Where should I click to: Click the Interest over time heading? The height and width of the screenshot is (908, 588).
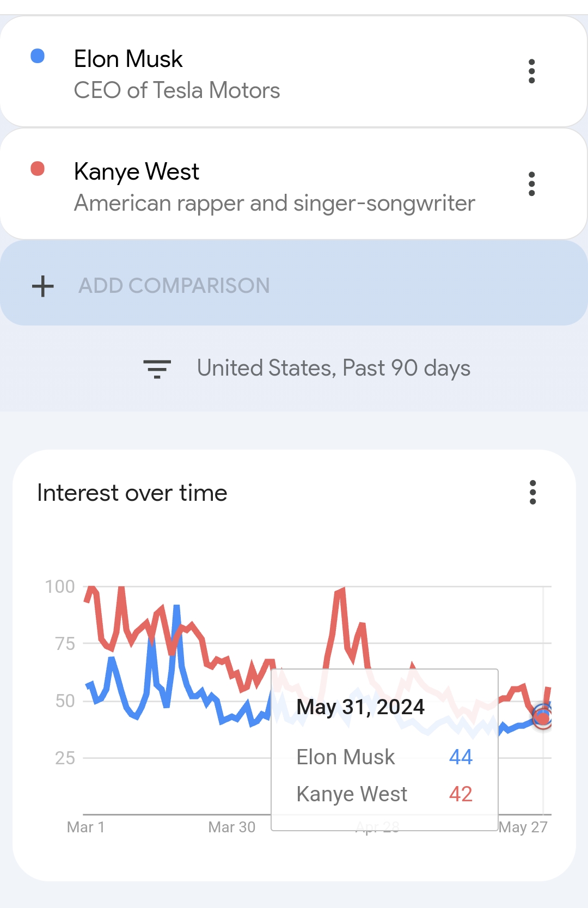132,493
